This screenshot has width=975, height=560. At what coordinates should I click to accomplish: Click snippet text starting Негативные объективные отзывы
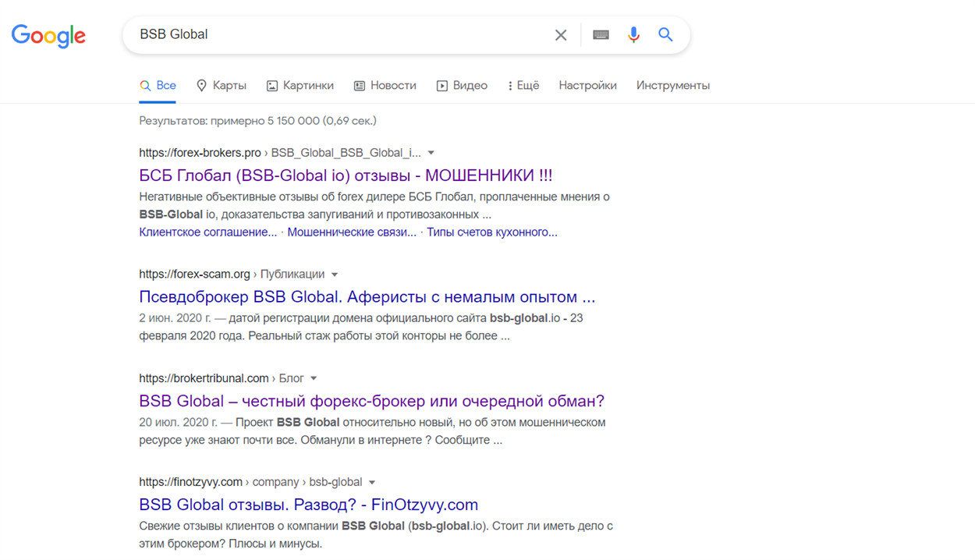[374, 206]
